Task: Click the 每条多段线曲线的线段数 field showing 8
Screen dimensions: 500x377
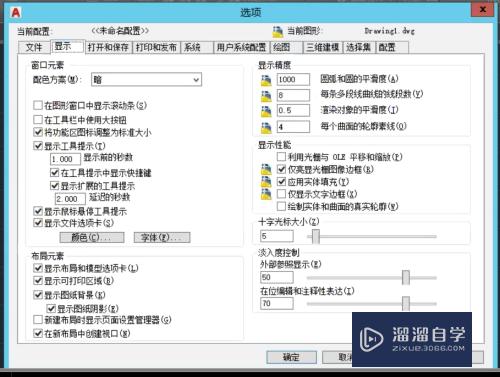Action: 293,95
